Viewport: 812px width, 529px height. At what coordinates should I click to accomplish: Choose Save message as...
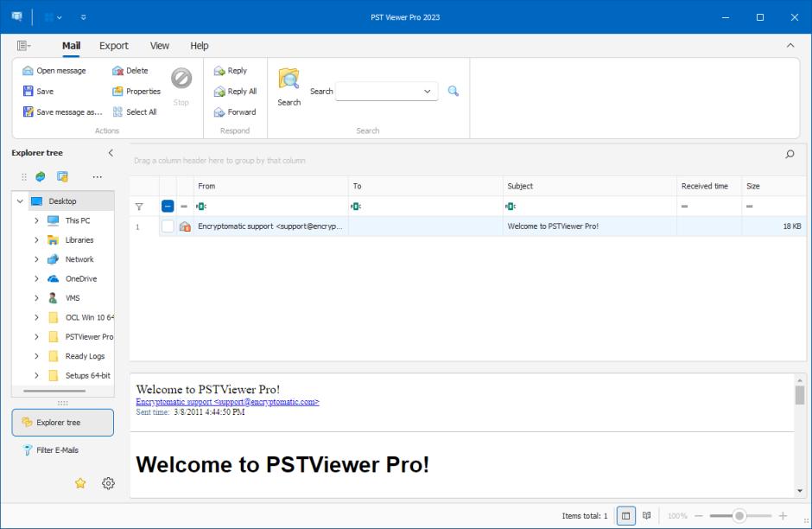click(63, 112)
